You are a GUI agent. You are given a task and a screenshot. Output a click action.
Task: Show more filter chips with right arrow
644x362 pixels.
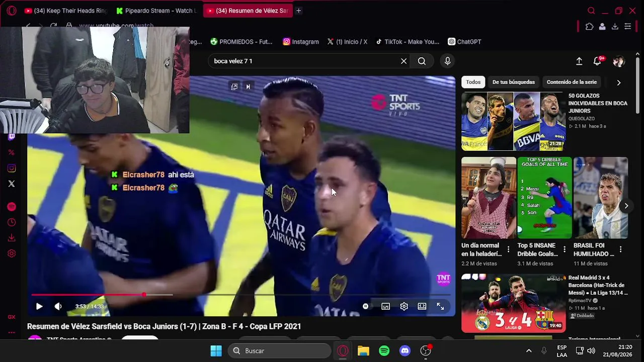click(x=619, y=82)
